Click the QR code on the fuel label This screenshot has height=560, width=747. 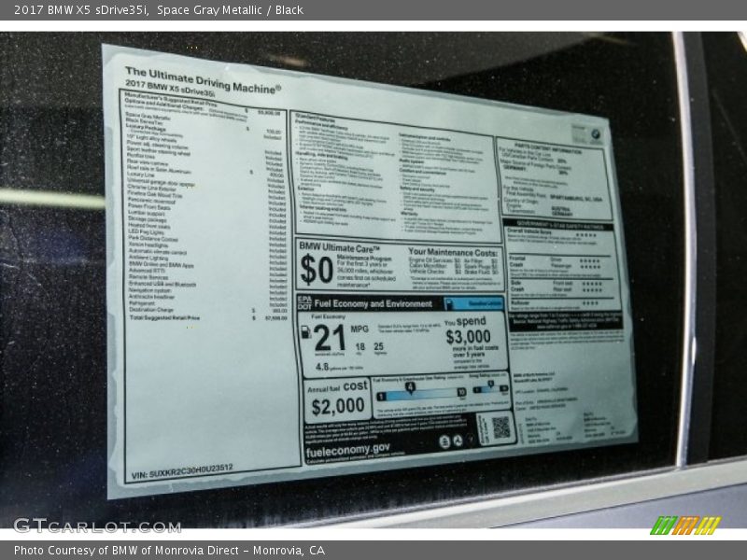(500, 427)
